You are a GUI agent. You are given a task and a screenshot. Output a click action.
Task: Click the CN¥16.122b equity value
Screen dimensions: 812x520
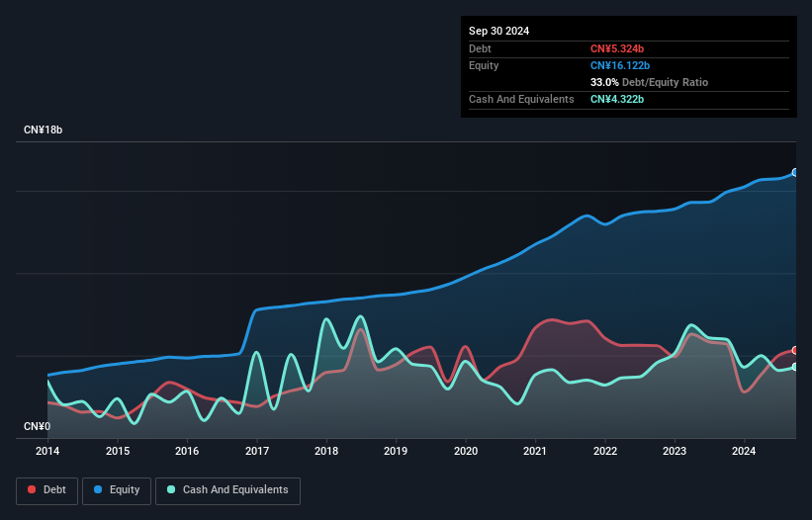click(620, 65)
